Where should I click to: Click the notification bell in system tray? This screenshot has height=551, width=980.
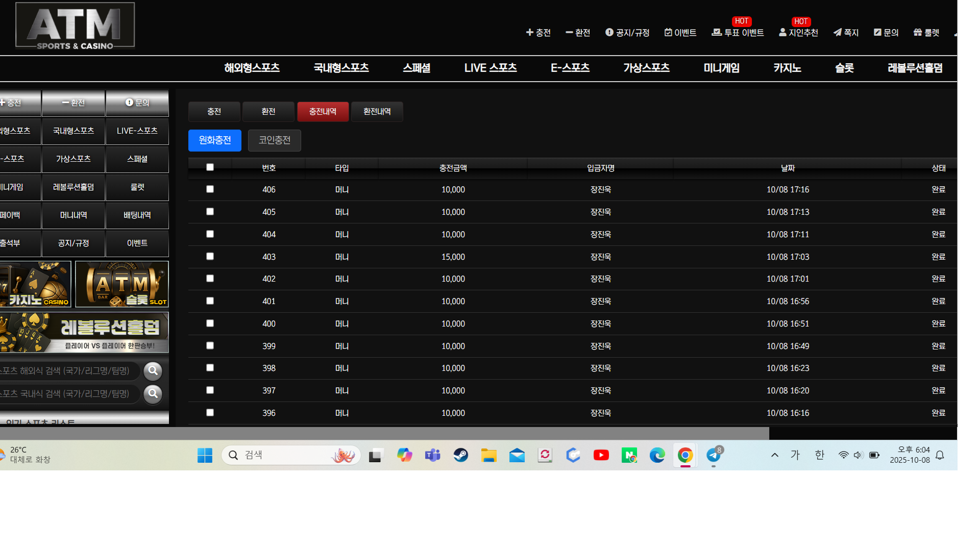940,455
